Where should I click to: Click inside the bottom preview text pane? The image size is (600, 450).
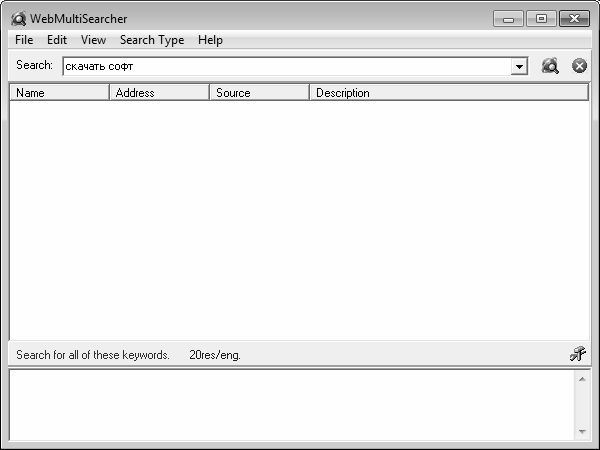click(x=290, y=405)
